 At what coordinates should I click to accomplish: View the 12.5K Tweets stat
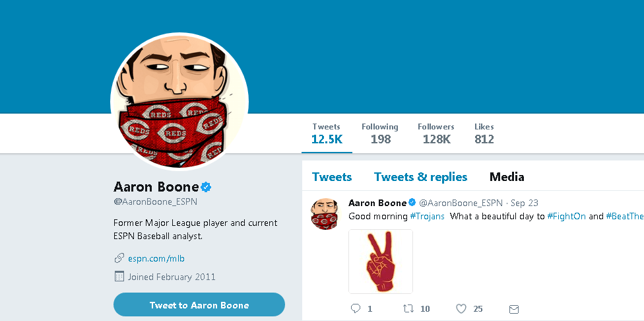click(327, 133)
